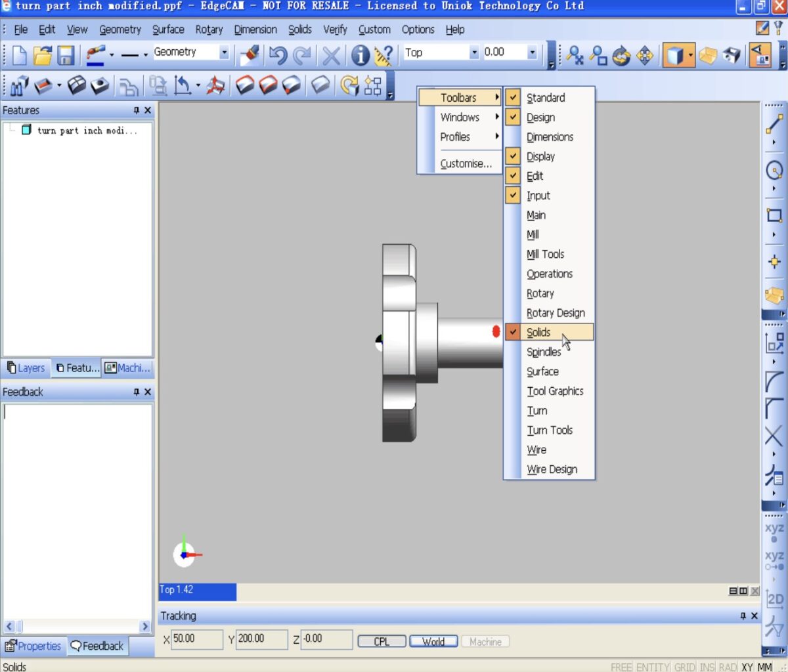Click the Save floppy disk icon
788x672 pixels.
(x=66, y=56)
